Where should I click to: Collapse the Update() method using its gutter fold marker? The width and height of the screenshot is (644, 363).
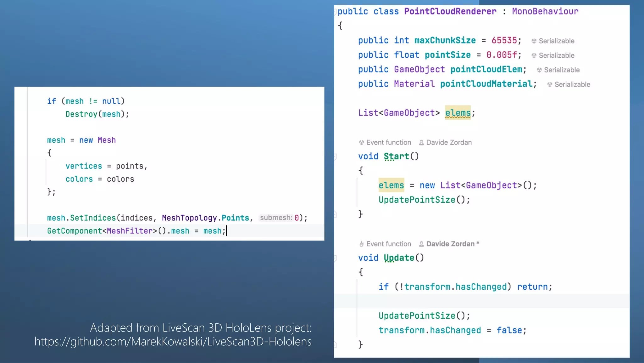[335, 258]
